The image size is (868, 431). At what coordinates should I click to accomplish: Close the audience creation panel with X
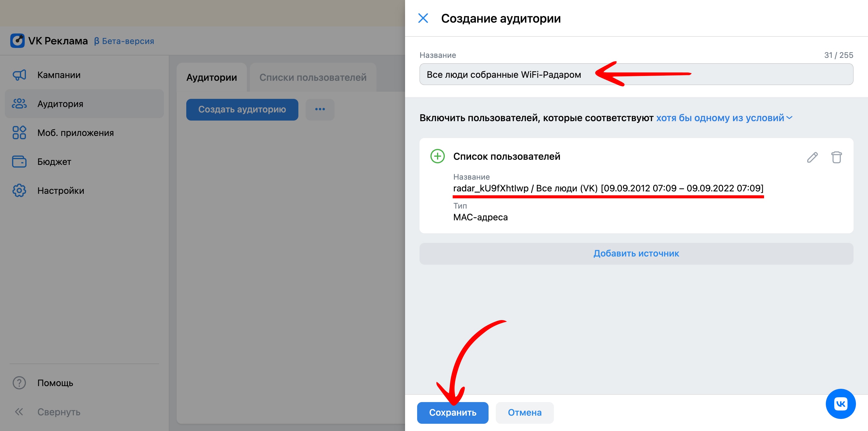click(423, 18)
